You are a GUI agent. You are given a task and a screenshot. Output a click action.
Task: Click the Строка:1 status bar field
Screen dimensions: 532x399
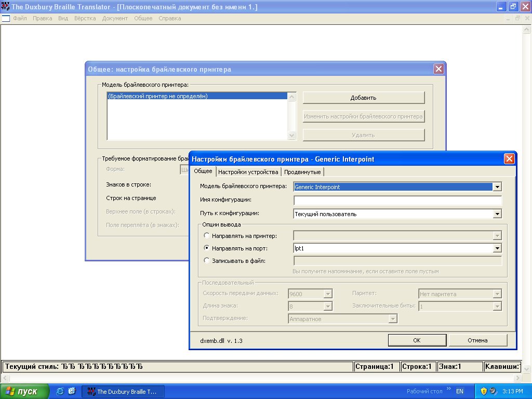[418, 366]
